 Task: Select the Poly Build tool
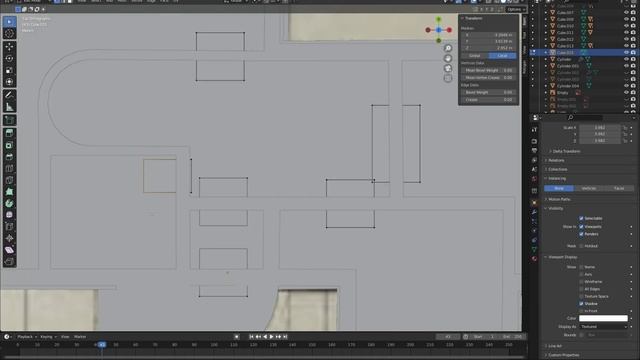click(9, 191)
